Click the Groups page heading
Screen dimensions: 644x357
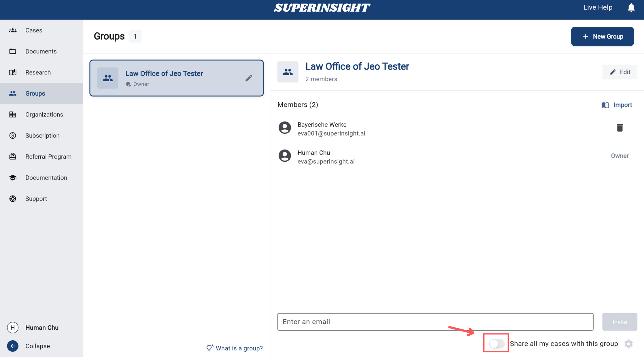tap(109, 36)
